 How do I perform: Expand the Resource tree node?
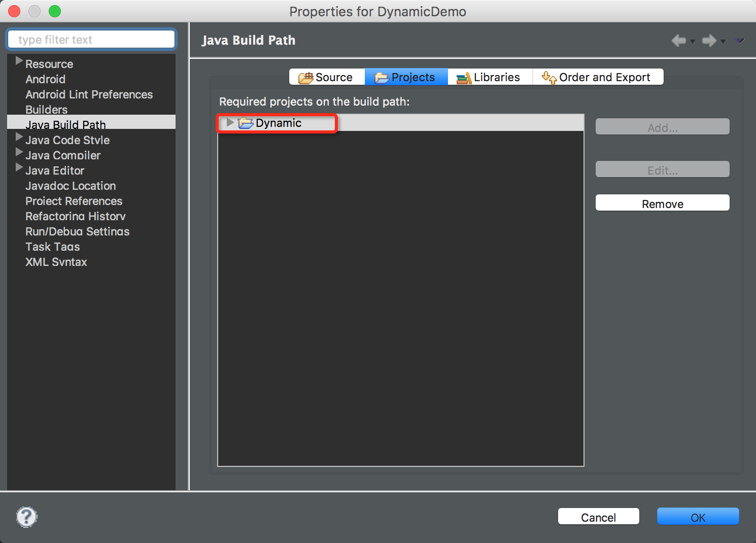tap(19, 61)
